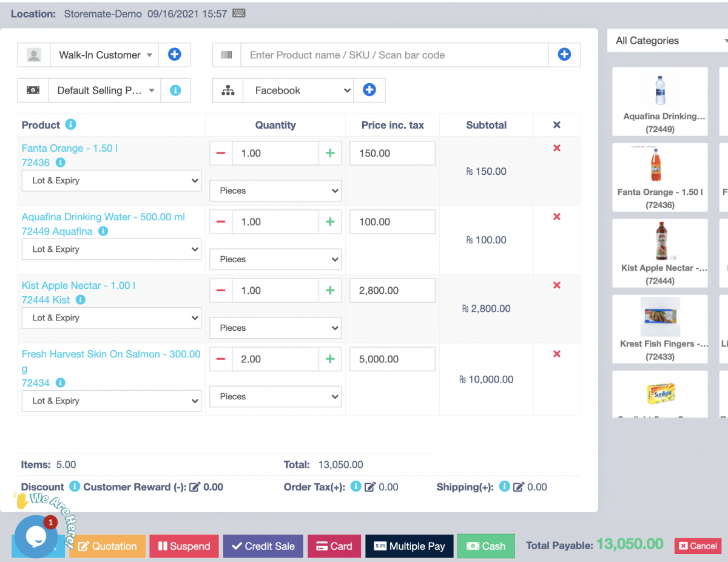Remove Fanta Orange row with red X
Screen dimensions: 728x562
pos(557,148)
